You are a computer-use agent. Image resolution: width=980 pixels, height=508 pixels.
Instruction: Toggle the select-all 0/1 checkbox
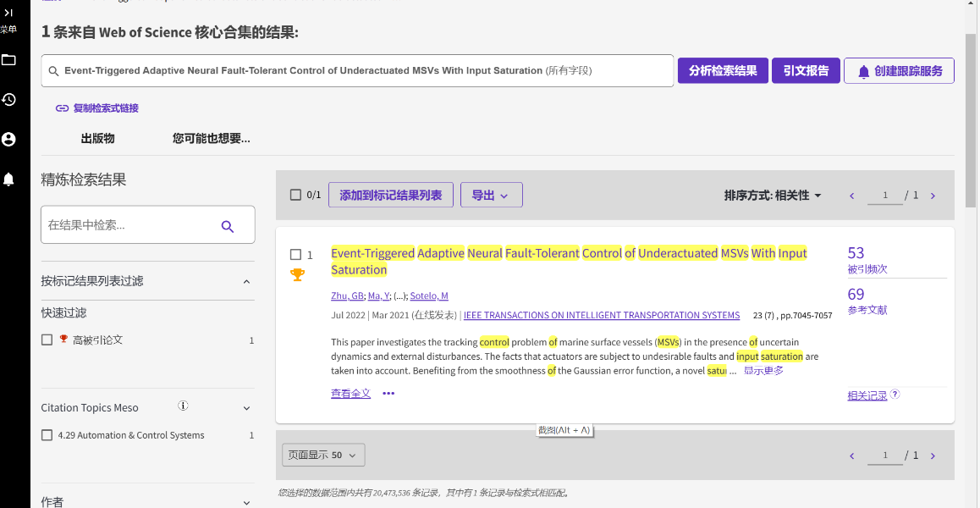click(295, 195)
